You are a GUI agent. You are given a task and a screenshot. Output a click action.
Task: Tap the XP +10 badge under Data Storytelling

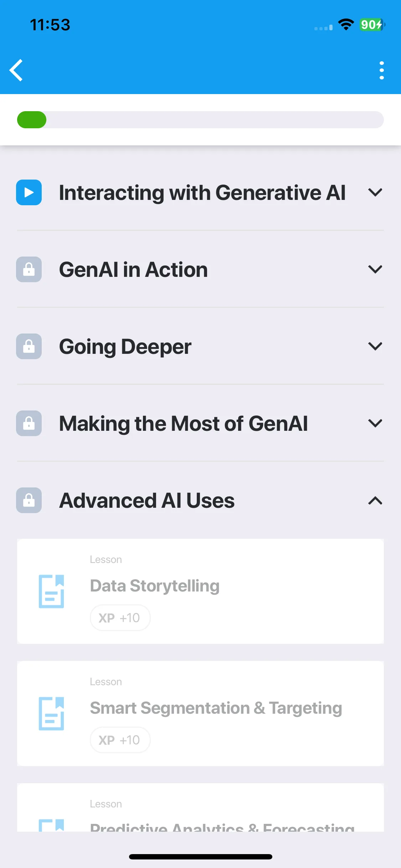(120, 618)
